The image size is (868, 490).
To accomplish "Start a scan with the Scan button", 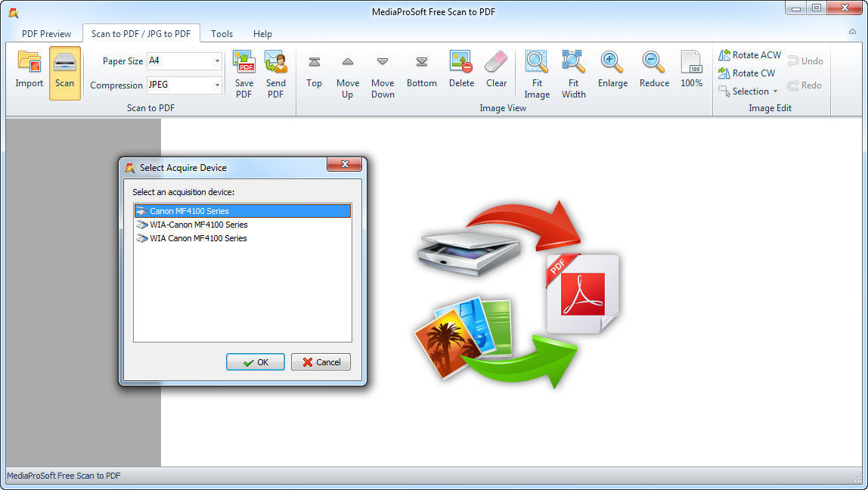I will 65,73.
